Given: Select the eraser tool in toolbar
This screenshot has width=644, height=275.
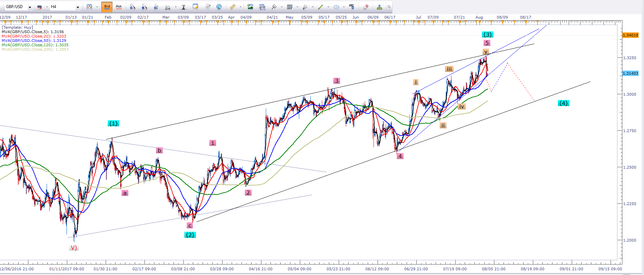Looking at the screenshot, I should click(x=365, y=7).
